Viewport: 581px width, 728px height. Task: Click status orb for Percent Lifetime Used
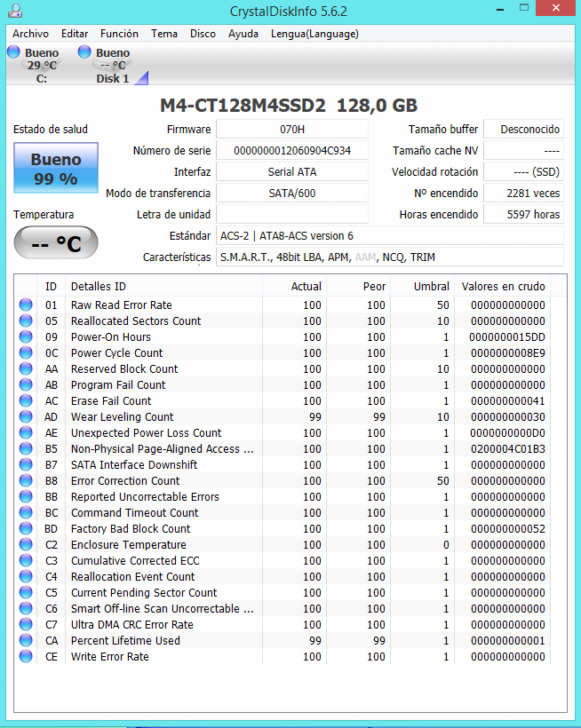coord(26,641)
